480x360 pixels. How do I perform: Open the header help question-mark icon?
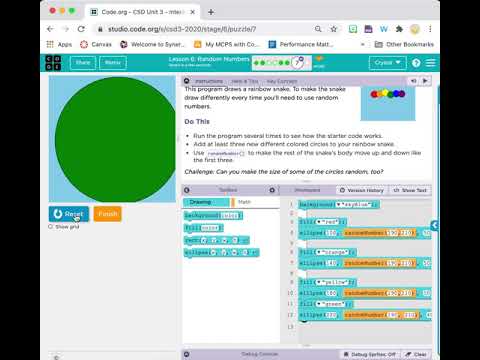coord(416,63)
